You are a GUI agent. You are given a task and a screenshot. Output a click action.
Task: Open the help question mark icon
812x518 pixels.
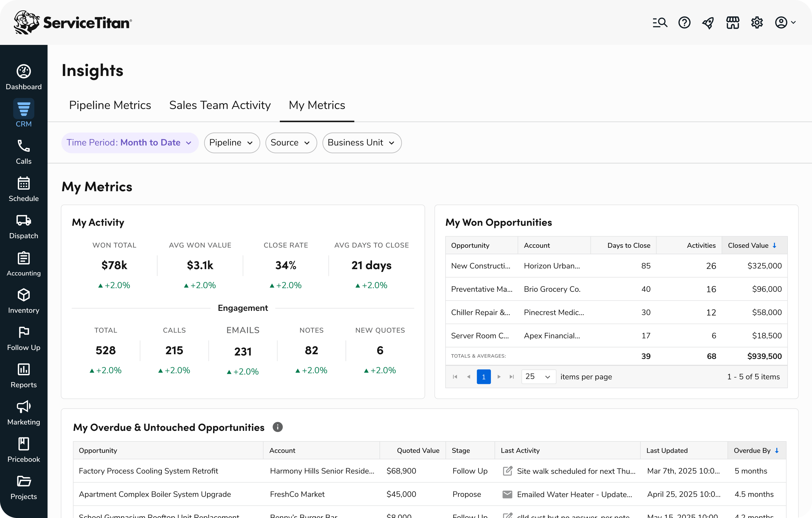(x=684, y=22)
